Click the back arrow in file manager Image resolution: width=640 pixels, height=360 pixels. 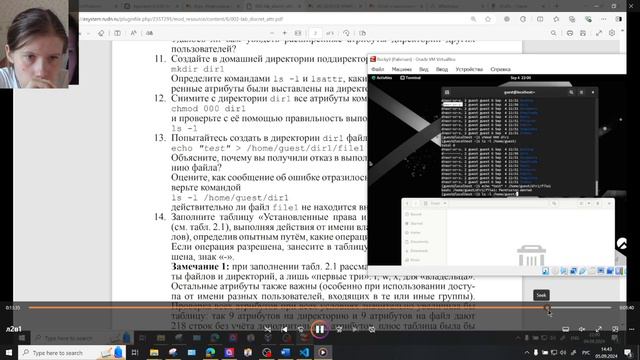(407, 203)
